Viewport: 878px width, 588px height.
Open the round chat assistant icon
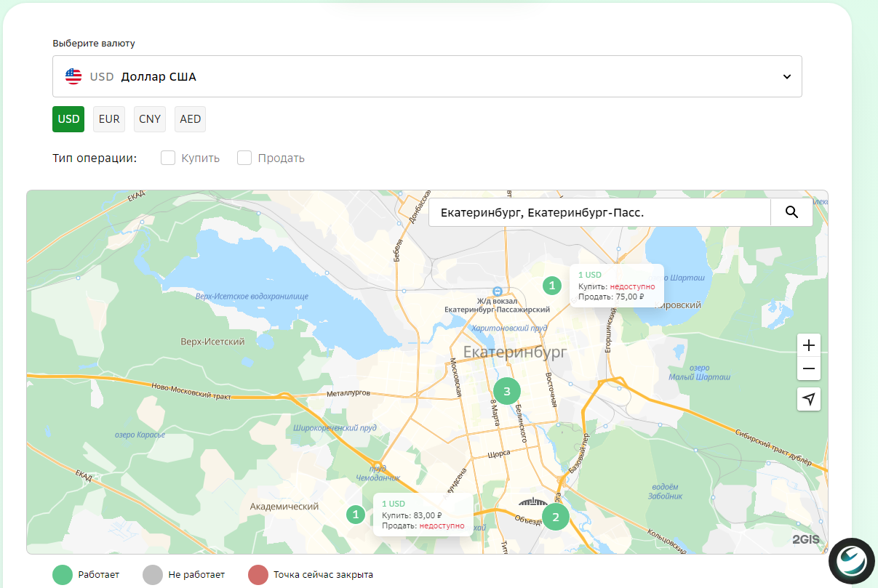coord(852,561)
